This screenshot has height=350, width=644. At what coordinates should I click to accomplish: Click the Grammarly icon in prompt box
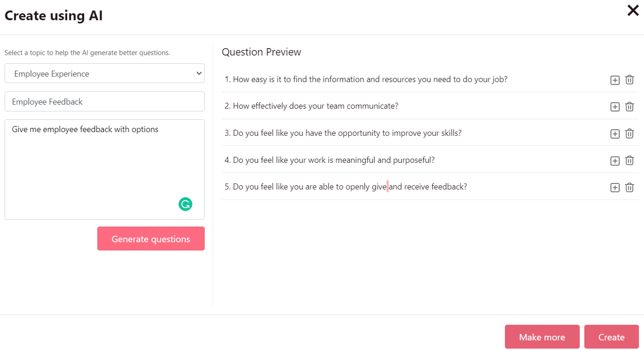click(x=185, y=204)
